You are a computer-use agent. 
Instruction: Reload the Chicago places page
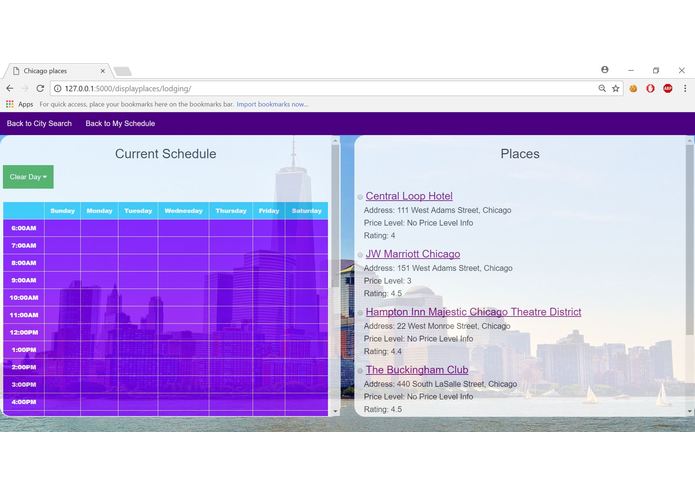click(x=40, y=89)
